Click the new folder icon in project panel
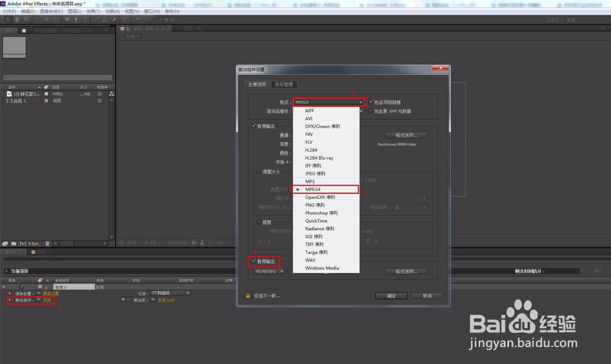 (13, 243)
